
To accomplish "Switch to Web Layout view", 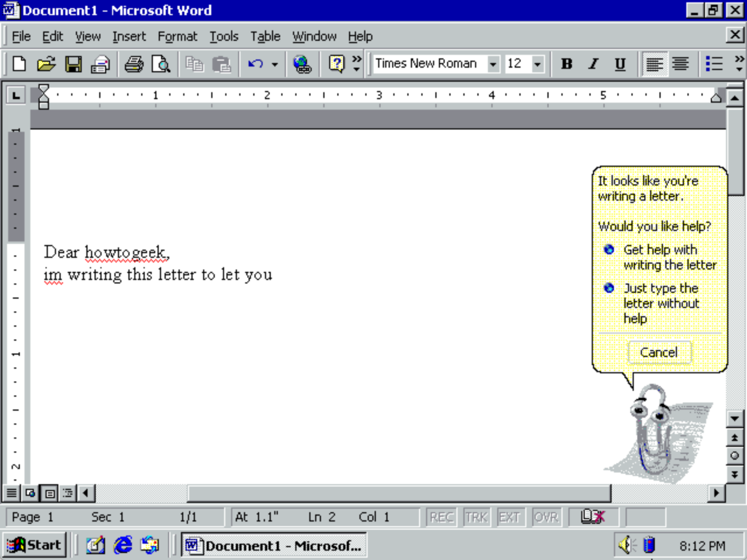I will (30, 494).
